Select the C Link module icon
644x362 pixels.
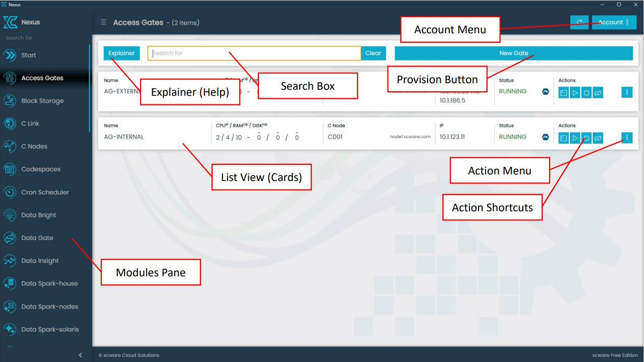[x=11, y=124]
